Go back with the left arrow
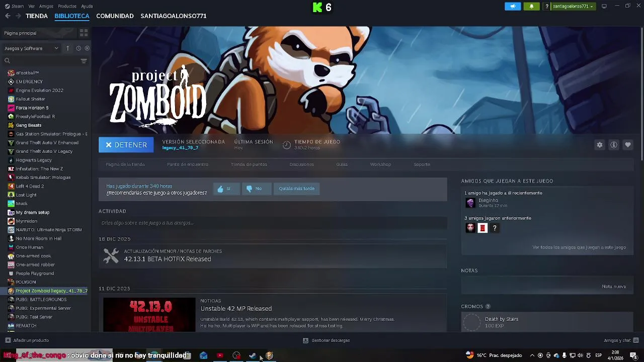 tap(8, 16)
